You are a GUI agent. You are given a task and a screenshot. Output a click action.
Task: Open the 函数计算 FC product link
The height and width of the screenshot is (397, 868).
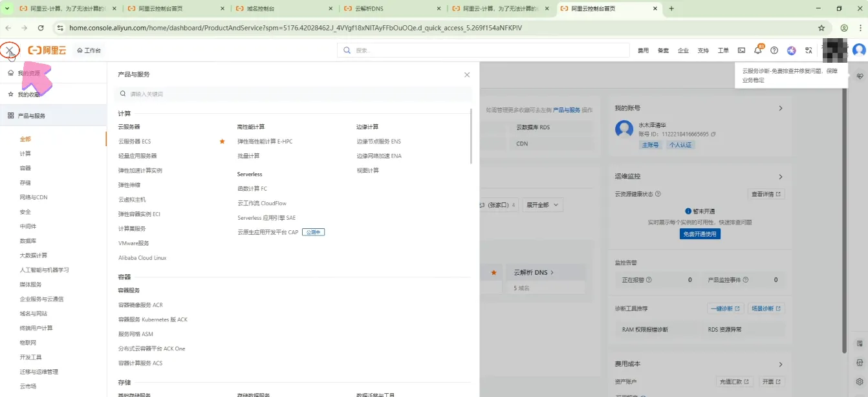(x=252, y=189)
